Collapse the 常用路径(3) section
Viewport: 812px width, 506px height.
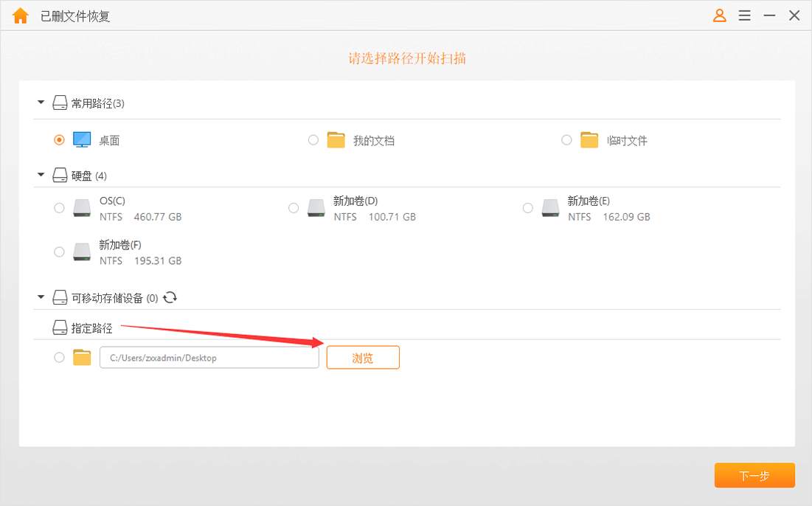click(x=41, y=103)
